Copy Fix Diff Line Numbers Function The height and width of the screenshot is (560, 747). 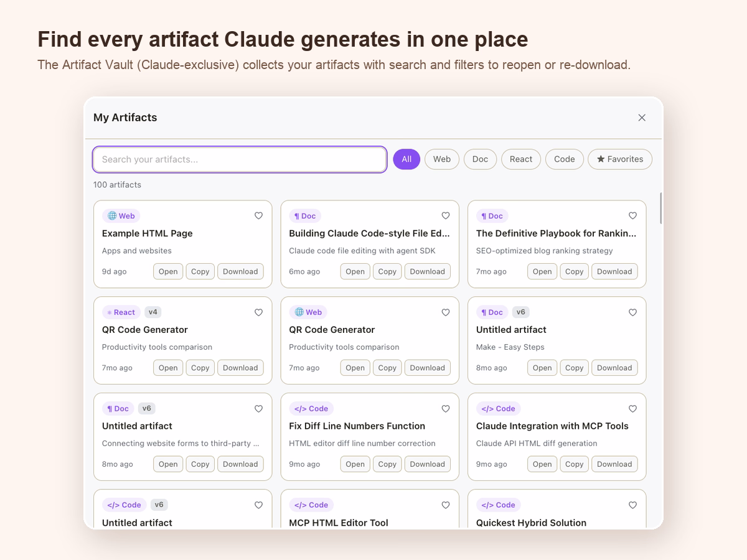387,464
